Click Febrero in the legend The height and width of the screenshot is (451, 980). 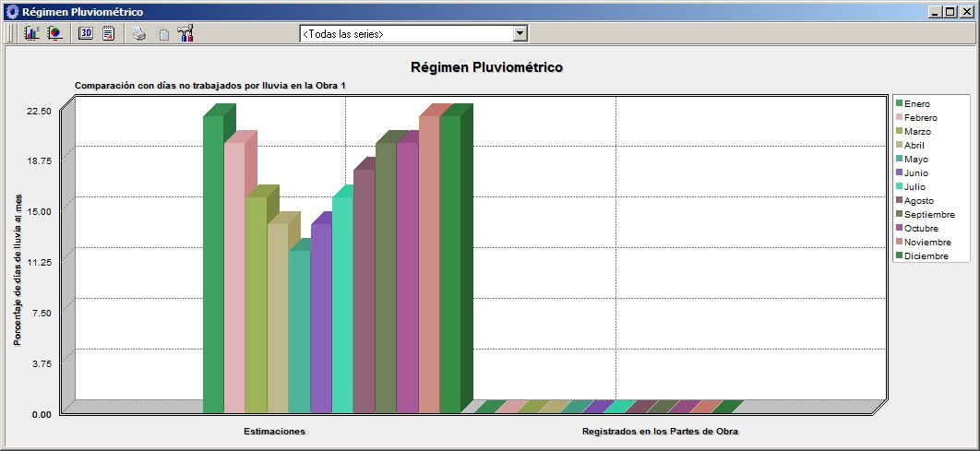pos(920,117)
